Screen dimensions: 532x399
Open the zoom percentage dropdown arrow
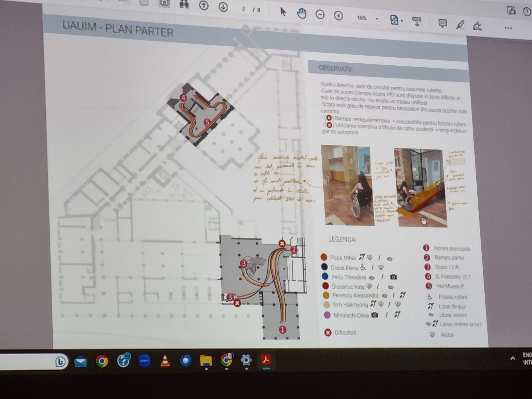(x=377, y=19)
